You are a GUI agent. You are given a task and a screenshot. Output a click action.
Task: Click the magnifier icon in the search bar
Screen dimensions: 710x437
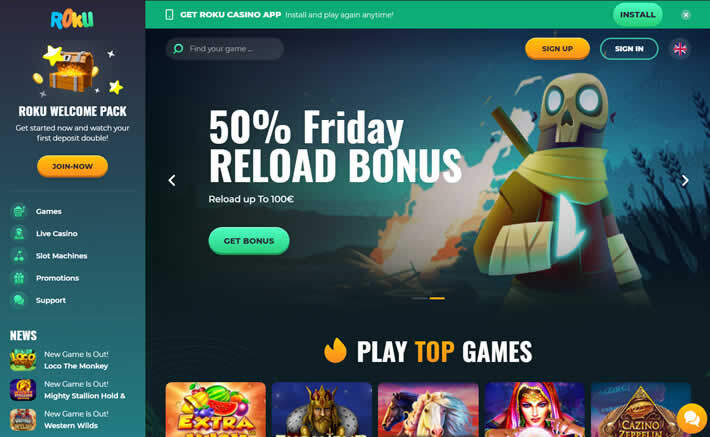click(178, 48)
